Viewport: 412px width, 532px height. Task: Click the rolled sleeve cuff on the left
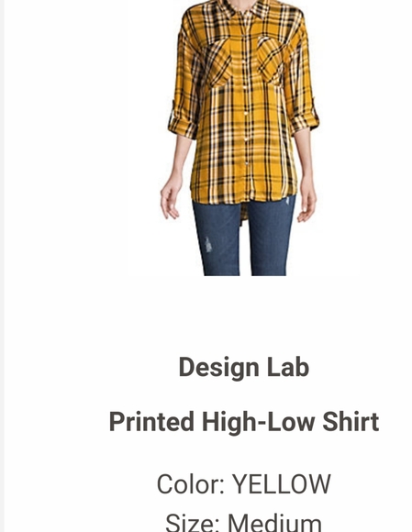click(x=182, y=124)
